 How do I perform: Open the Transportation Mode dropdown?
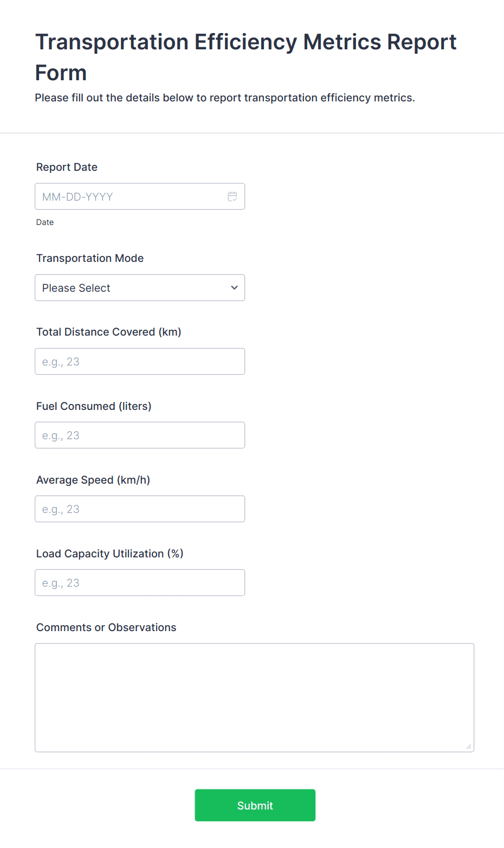tap(140, 287)
